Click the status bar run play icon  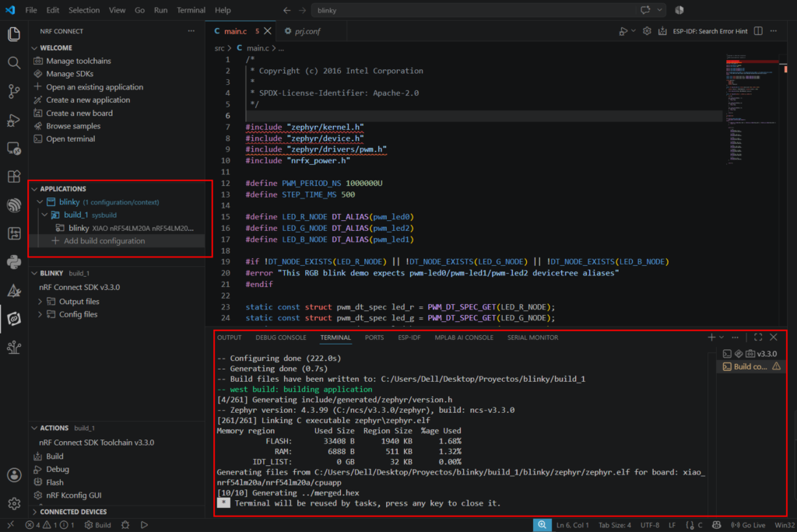(x=144, y=525)
